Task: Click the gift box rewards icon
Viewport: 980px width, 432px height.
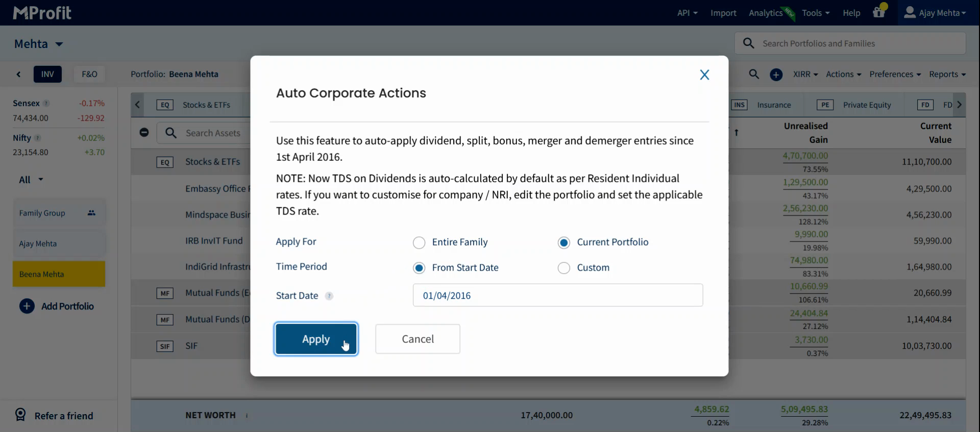Action: [878, 13]
